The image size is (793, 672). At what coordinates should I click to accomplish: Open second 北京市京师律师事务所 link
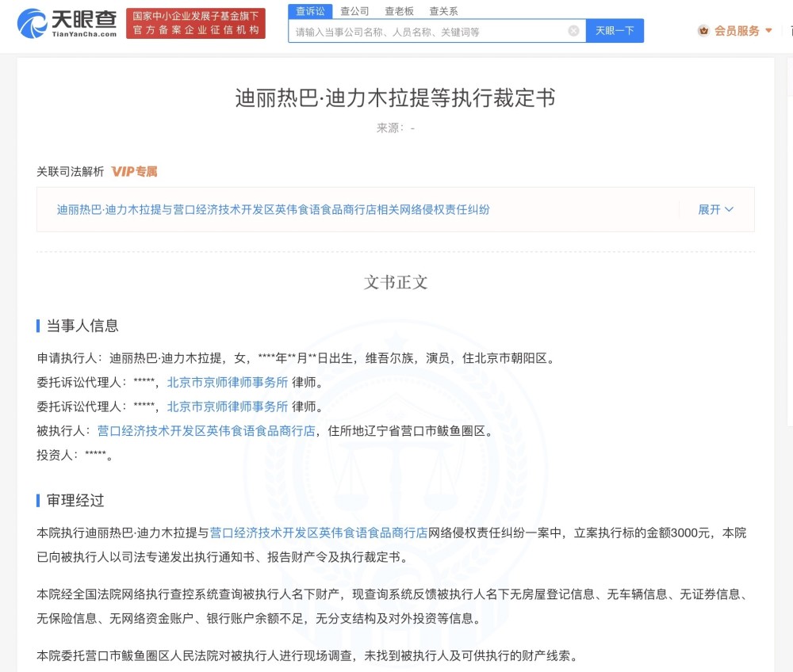pyautogui.click(x=228, y=407)
